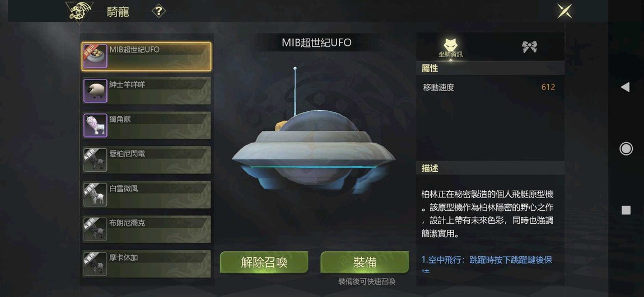The height and width of the screenshot is (297, 644).
Task: Pick the 布朗尼喬克 mount entry
Action: (147, 229)
